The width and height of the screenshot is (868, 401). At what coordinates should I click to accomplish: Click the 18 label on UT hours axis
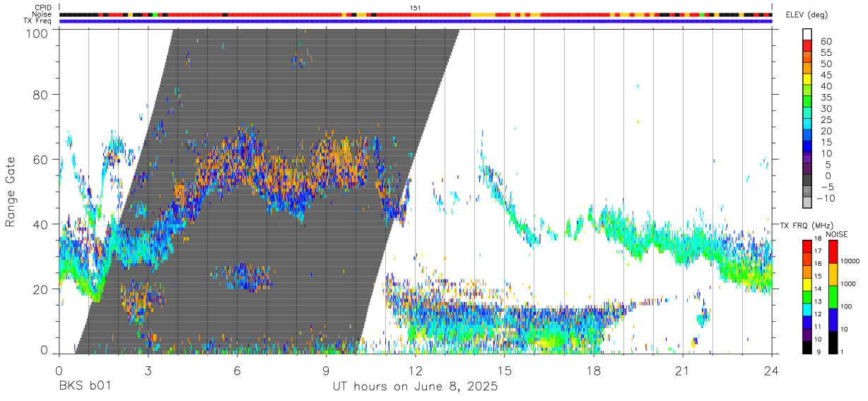click(593, 371)
